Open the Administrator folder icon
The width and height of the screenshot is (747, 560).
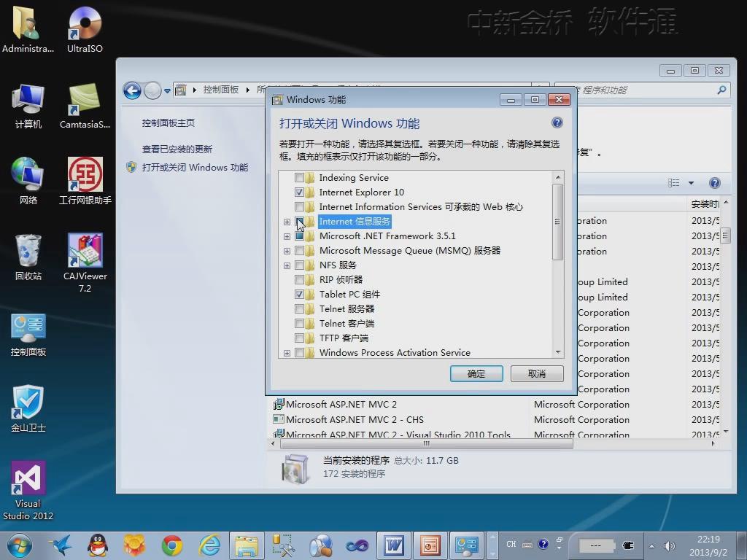point(28,29)
